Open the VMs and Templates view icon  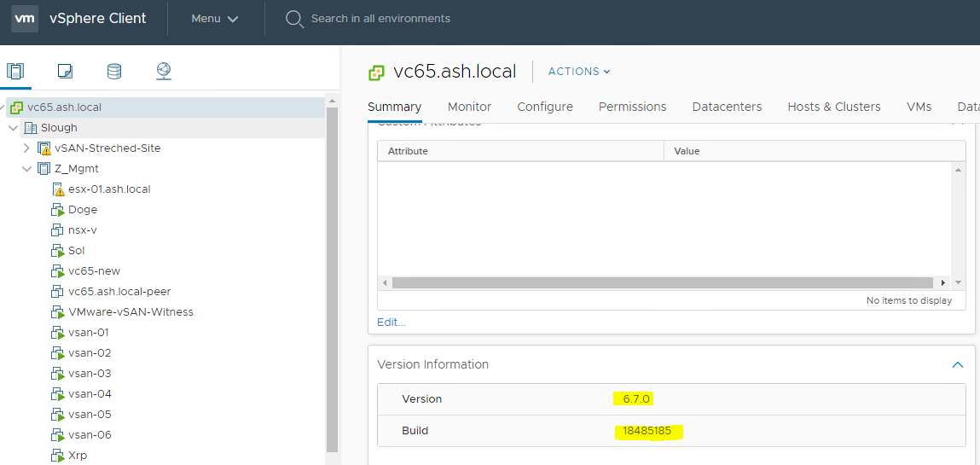pyautogui.click(x=65, y=72)
